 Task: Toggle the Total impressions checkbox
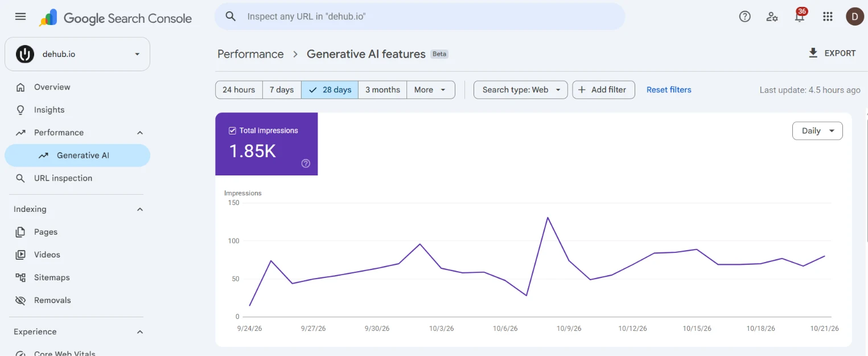pyautogui.click(x=232, y=130)
